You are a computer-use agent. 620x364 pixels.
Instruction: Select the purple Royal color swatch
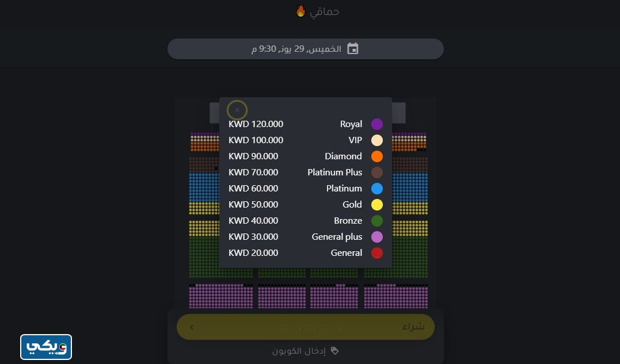[377, 124]
